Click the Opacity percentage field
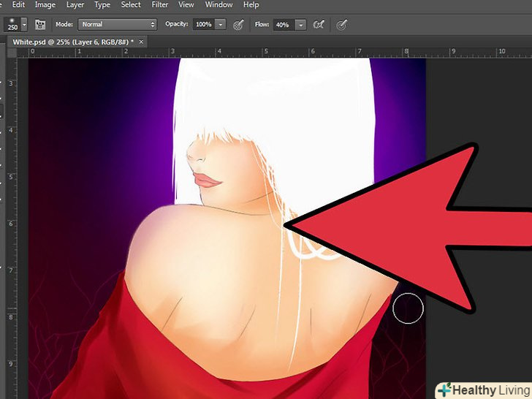Screen dimensions: 532x399 click(202, 25)
